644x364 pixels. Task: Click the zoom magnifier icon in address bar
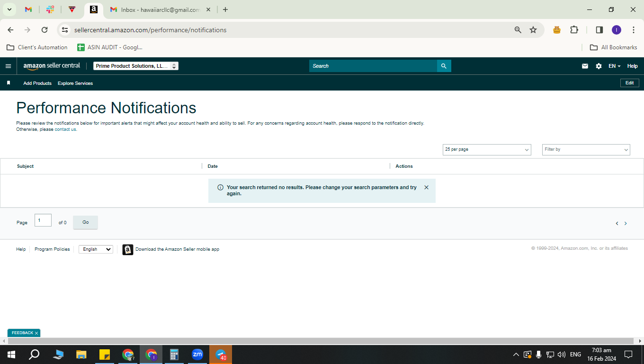pyautogui.click(x=518, y=30)
